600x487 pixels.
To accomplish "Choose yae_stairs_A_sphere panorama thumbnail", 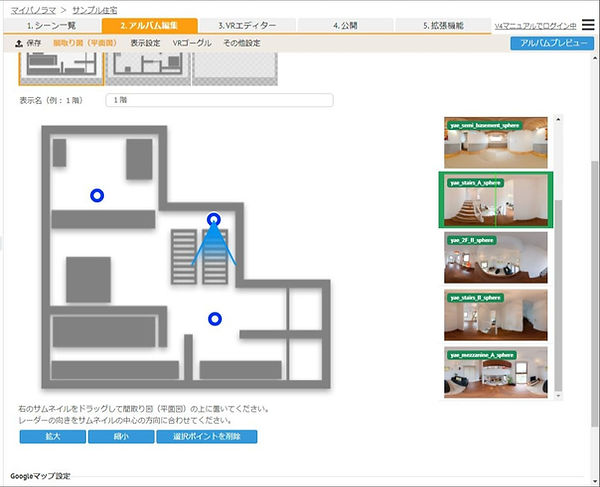I will point(495,200).
